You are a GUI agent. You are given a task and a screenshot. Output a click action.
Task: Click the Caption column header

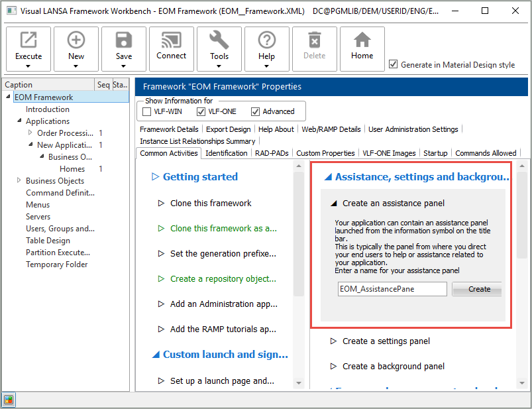point(48,84)
